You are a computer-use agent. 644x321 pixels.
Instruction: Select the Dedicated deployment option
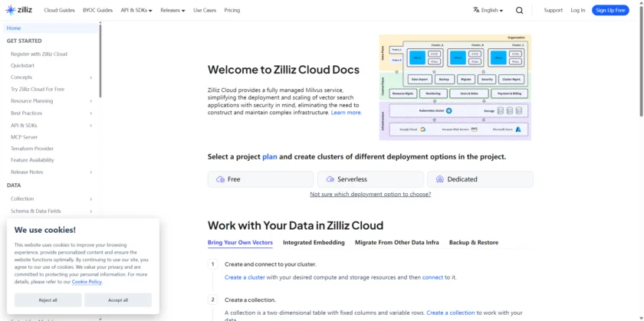tap(480, 179)
